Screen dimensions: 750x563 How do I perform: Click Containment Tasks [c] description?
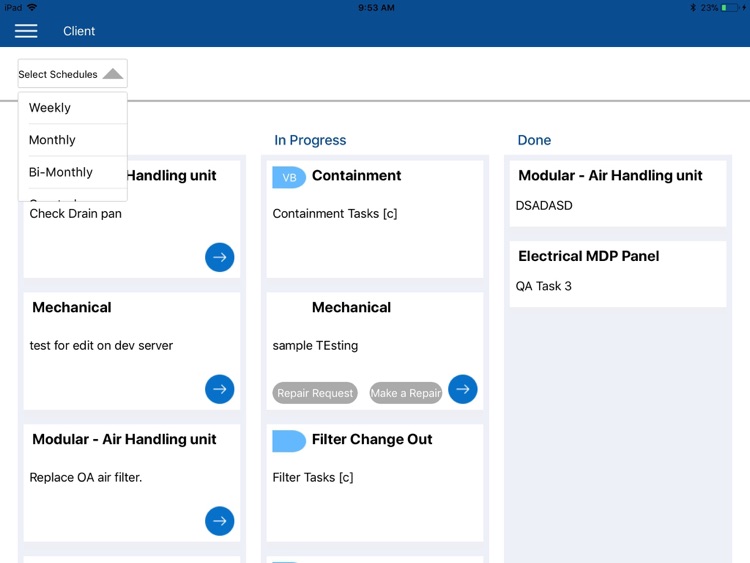(335, 213)
